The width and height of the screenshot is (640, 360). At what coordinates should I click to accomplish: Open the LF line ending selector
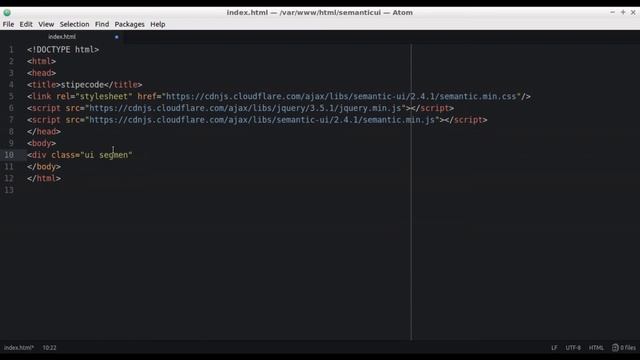click(554, 348)
